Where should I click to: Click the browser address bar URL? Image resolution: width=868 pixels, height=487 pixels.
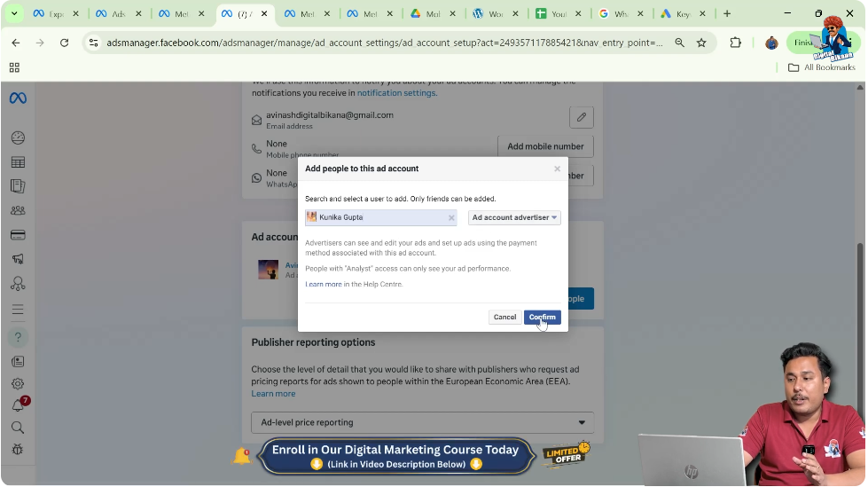[384, 43]
